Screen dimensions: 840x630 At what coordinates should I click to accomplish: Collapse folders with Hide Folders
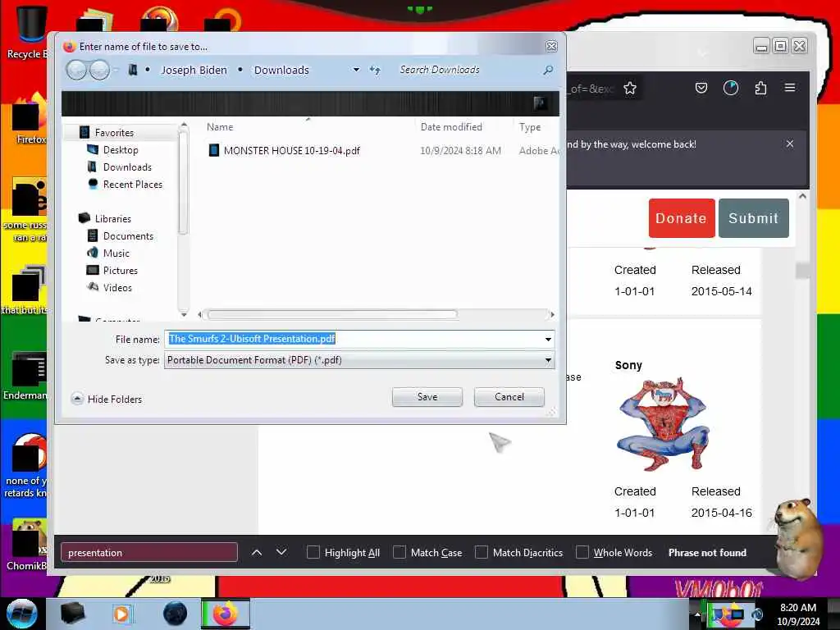coord(107,399)
